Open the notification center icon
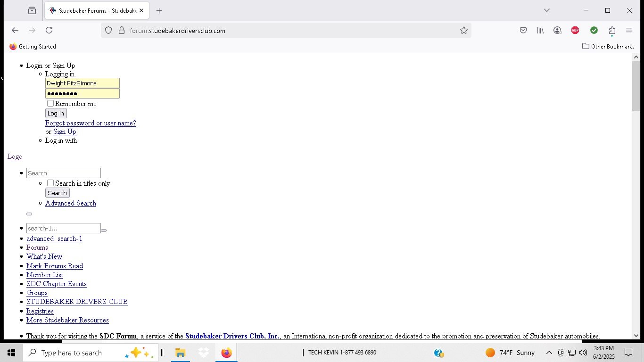This screenshot has height=362, width=644. pos(628,353)
